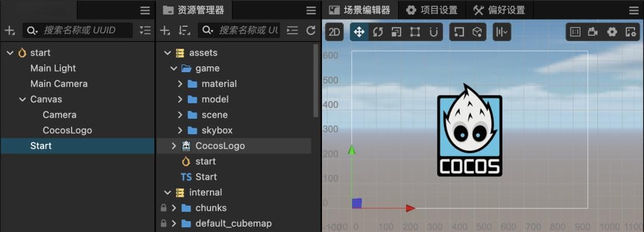The image size is (644, 232).
Task: Collapse the internal database
Action: [x=167, y=193]
